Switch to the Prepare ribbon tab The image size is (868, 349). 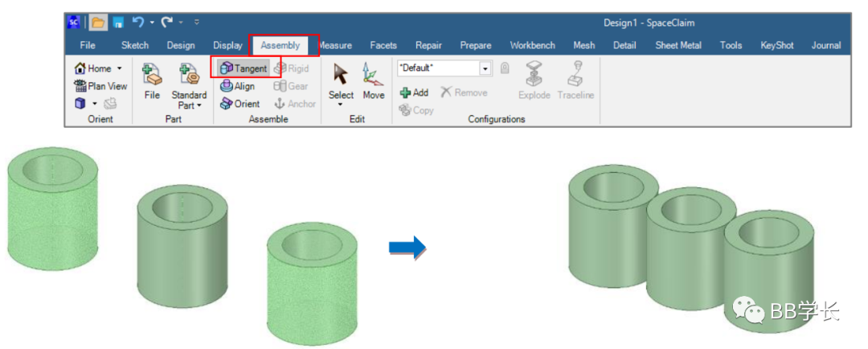[476, 45]
